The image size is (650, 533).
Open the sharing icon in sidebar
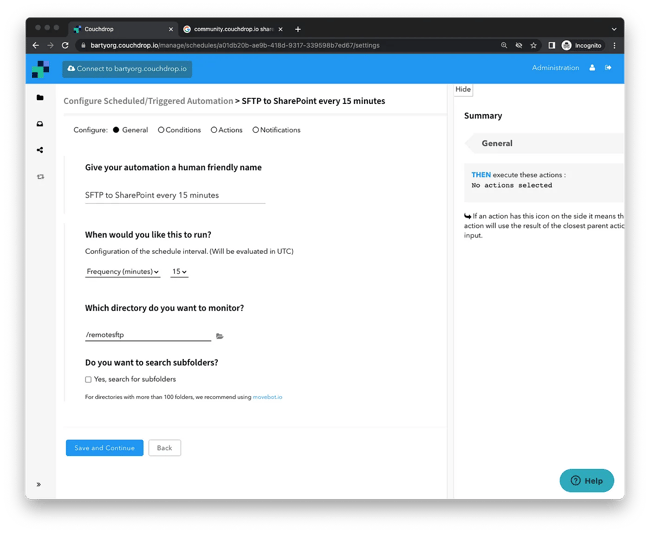click(40, 150)
